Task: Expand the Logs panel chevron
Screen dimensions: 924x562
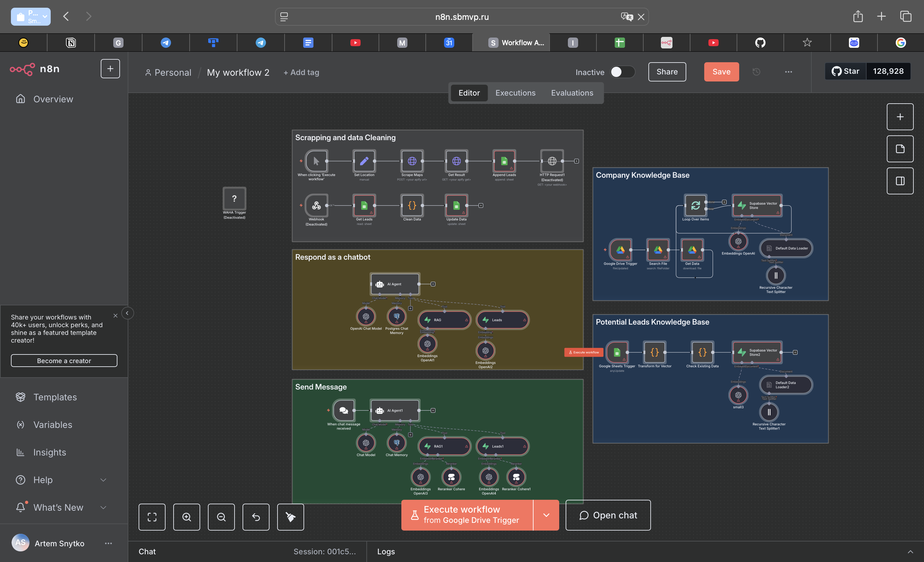Action: pyautogui.click(x=910, y=551)
